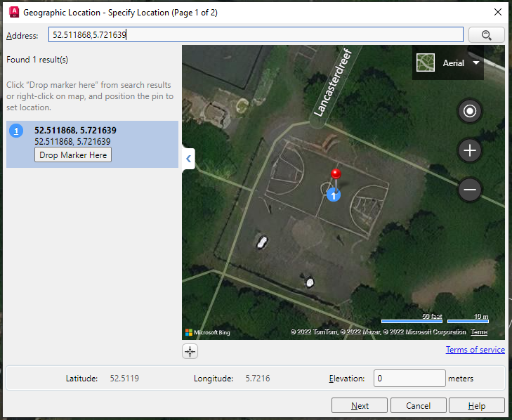The image size is (512, 420).
Task: Collapse the search results panel with chevron
Action: (x=188, y=159)
